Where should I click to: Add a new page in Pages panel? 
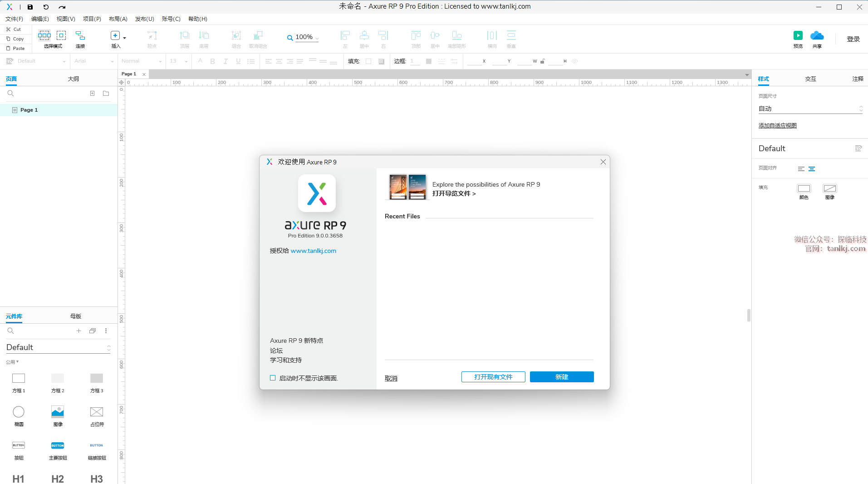pos(92,94)
